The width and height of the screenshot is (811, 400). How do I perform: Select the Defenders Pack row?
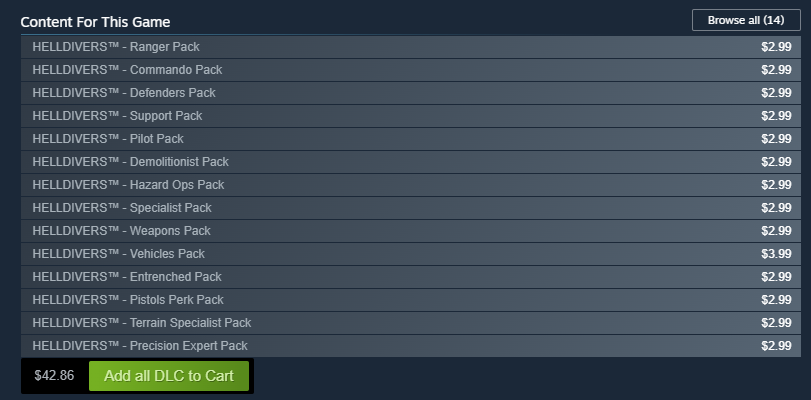[411, 93]
